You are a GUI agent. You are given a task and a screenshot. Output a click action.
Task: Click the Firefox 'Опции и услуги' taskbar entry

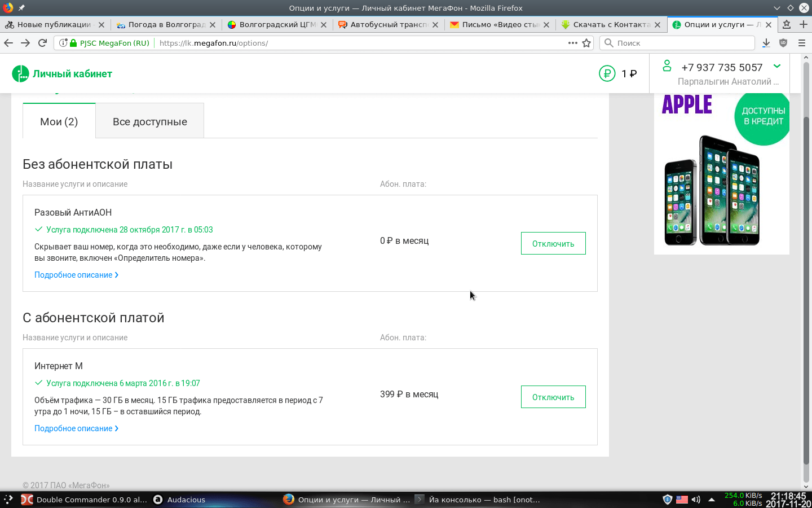coord(347,500)
